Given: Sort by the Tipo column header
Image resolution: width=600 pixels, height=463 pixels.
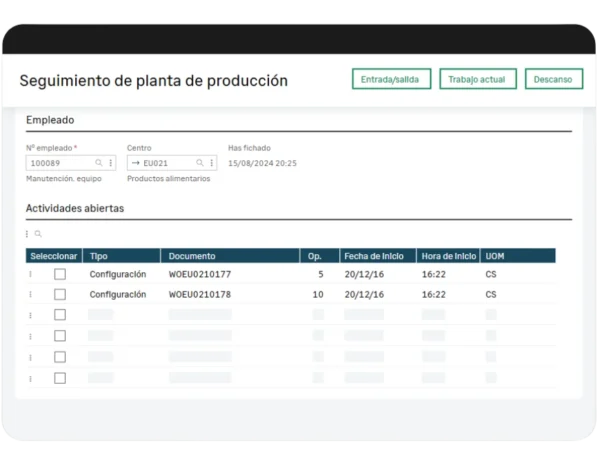Looking at the screenshot, I should [x=122, y=256].
